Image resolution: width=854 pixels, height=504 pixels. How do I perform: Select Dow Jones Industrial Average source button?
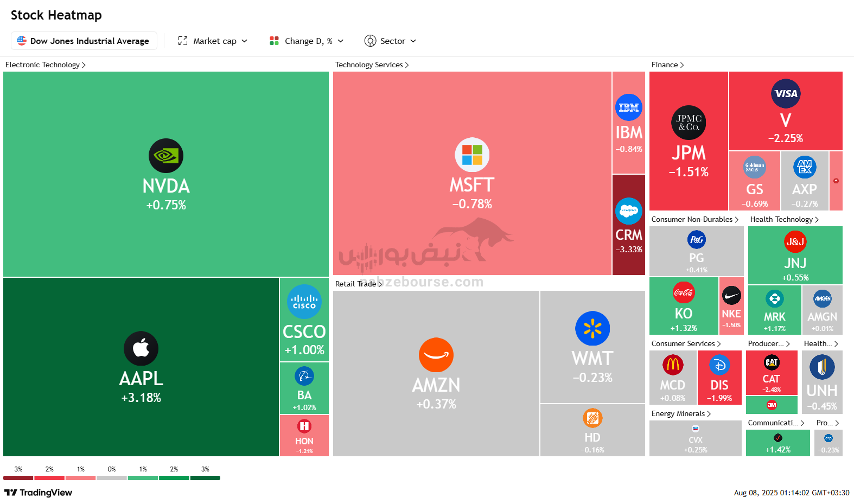(84, 41)
